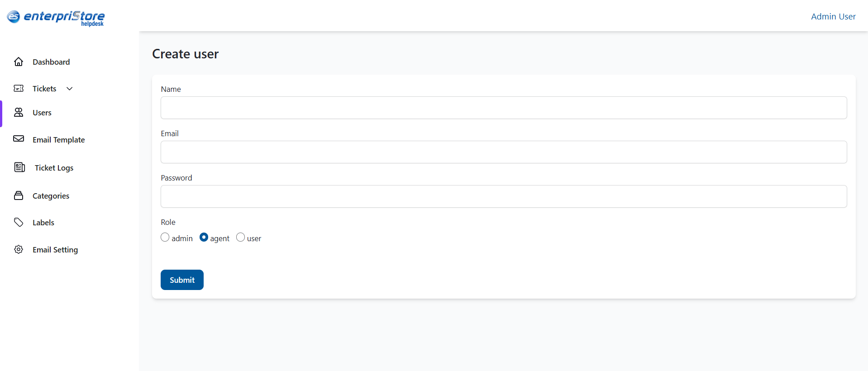
Task: Click the Users people icon
Action: [18, 112]
